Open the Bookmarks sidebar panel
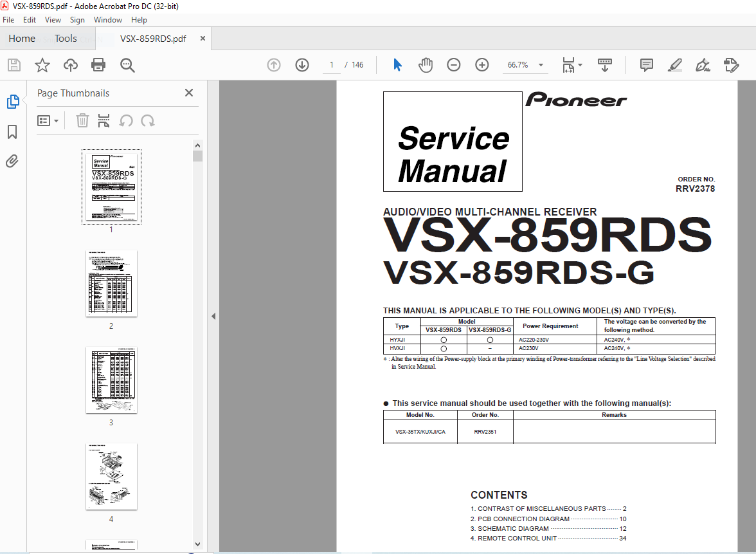756x554 pixels. [13, 132]
